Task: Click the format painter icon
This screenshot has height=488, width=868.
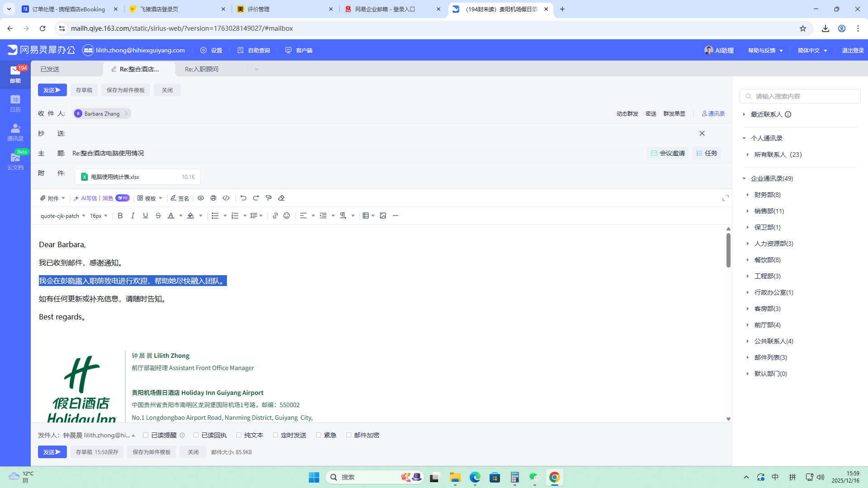Action: click(x=269, y=198)
